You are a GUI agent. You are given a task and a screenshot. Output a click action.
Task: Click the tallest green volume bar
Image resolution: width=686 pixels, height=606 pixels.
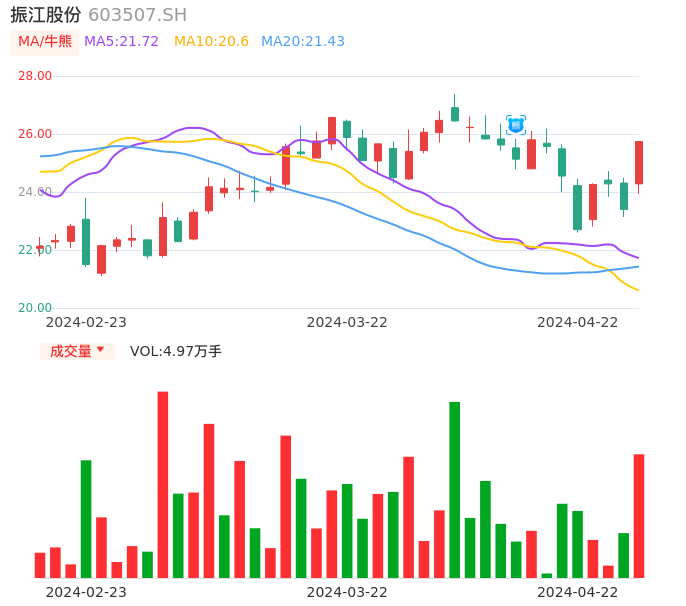click(x=455, y=489)
